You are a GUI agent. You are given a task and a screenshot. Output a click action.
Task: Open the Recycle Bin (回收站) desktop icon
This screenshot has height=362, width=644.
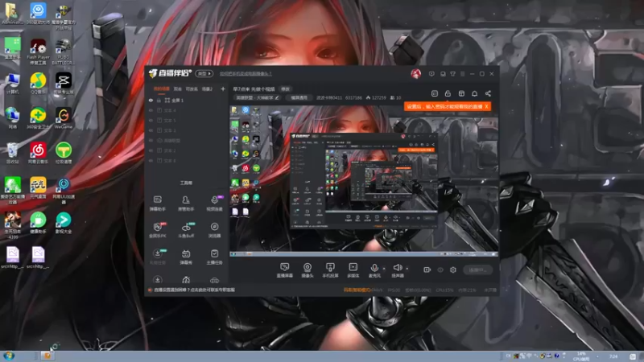[x=12, y=153]
